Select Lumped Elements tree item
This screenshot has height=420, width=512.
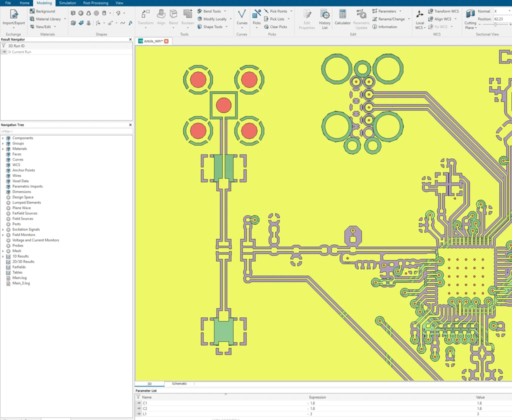tap(26, 202)
